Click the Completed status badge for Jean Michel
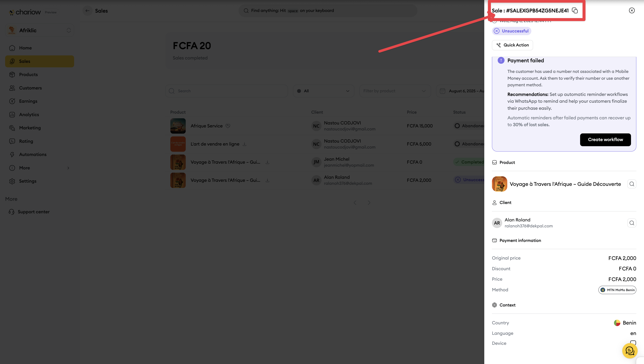644x364 pixels. (x=469, y=162)
